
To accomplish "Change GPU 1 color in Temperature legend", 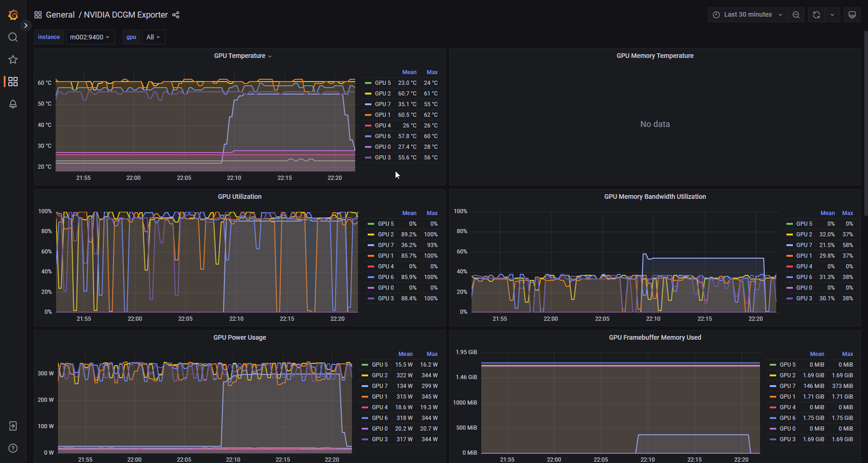I will click(x=368, y=115).
